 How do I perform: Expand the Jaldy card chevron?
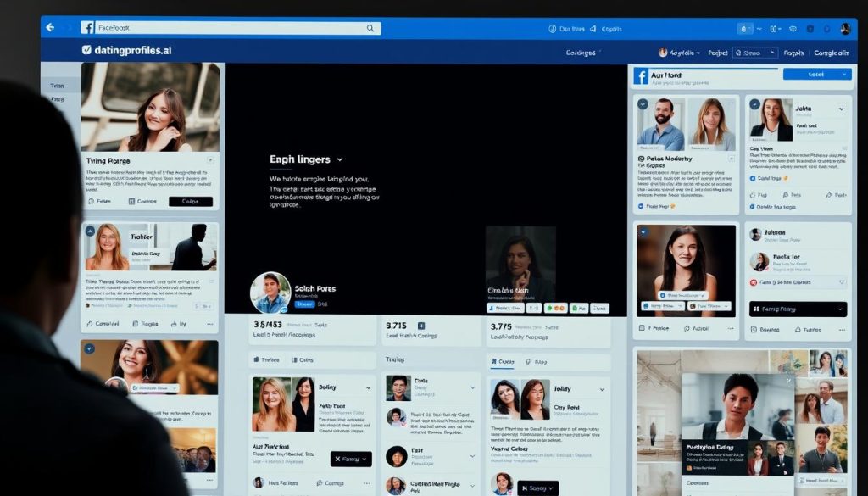point(602,390)
